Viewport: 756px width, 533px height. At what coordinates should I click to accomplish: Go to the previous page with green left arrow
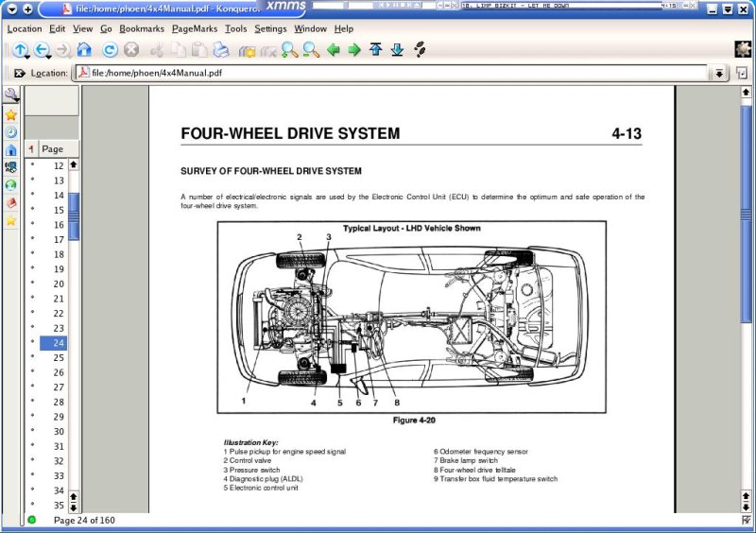334,50
